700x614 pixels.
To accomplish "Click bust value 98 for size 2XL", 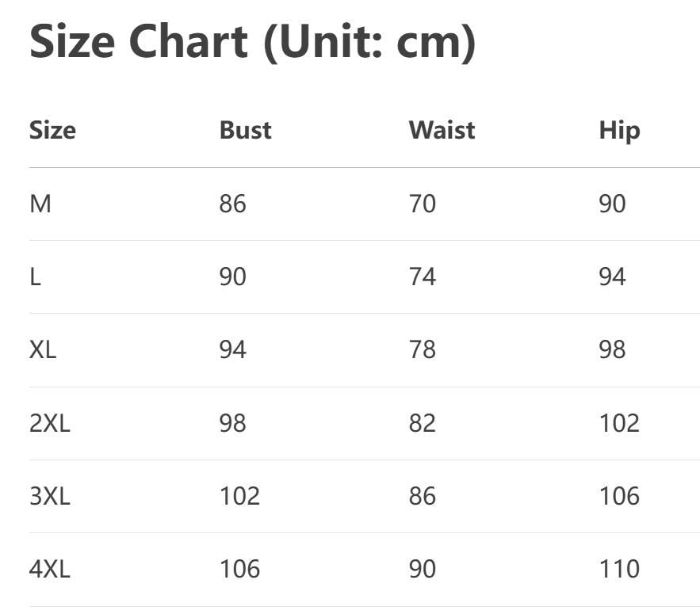I will point(232,423).
